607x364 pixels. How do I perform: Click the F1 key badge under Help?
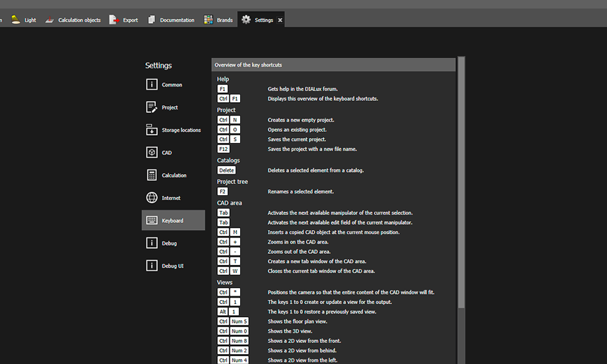pyautogui.click(x=222, y=89)
